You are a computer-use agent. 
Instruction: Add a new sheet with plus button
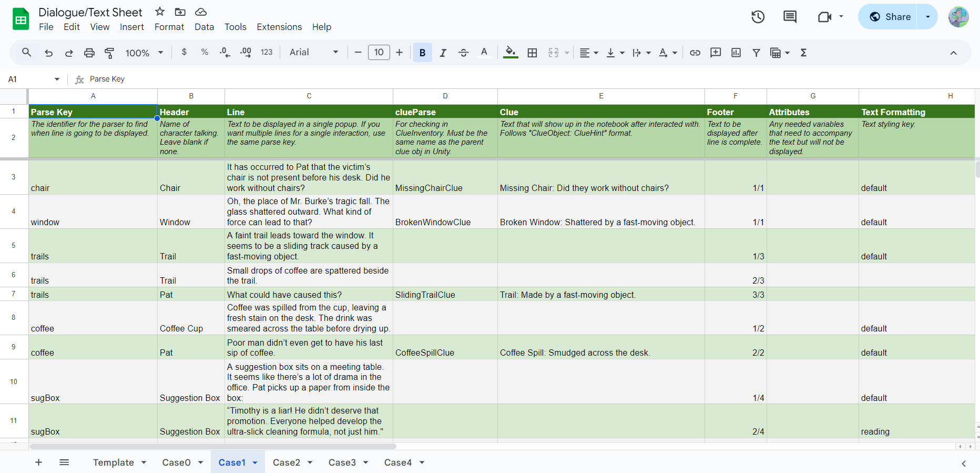[38, 462]
